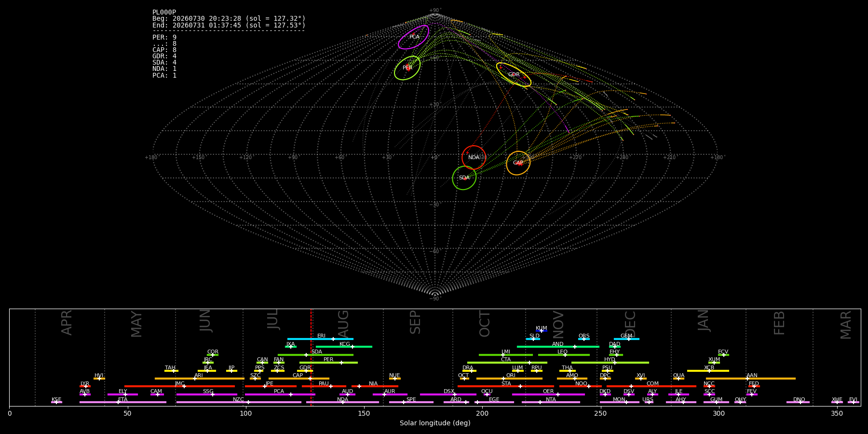This screenshot has width=868, height=434.
Task: Click the 'Solar longitude (deg)' axis title
Action: point(435,423)
